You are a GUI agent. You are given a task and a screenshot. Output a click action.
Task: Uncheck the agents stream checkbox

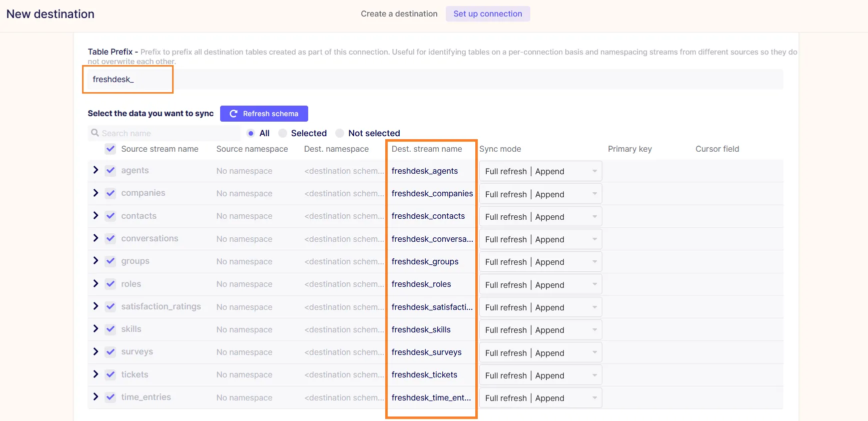tap(111, 170)
